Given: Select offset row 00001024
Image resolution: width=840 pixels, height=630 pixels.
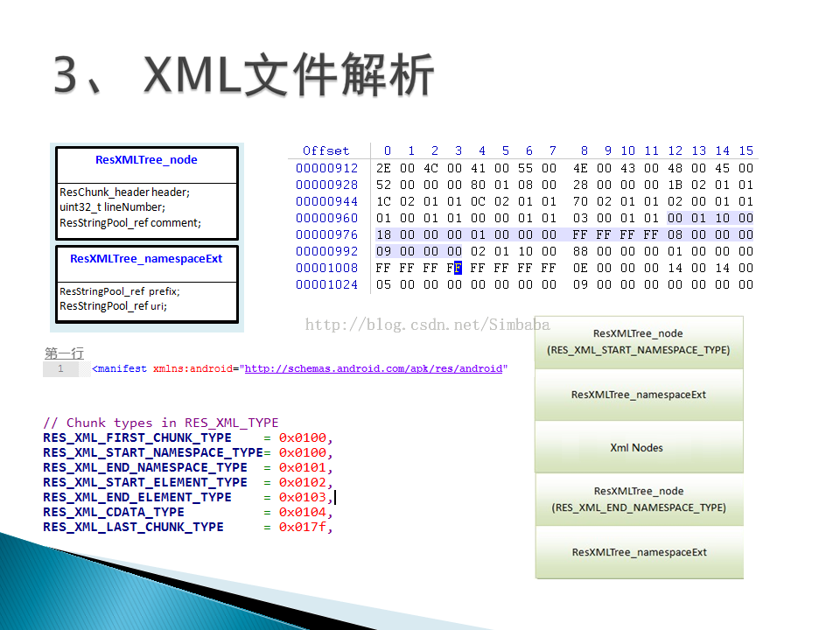Looking at the screenshot, I should [524, 284].
